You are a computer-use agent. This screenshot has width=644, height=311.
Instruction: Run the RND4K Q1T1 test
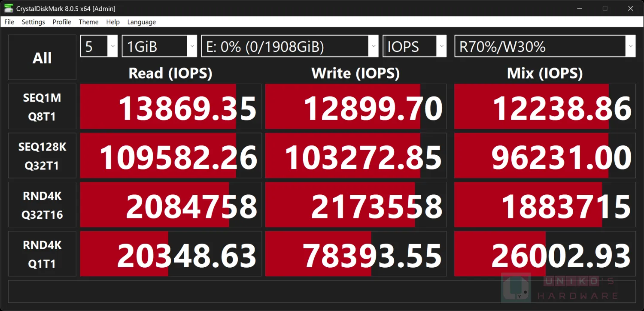pos(42,254)
